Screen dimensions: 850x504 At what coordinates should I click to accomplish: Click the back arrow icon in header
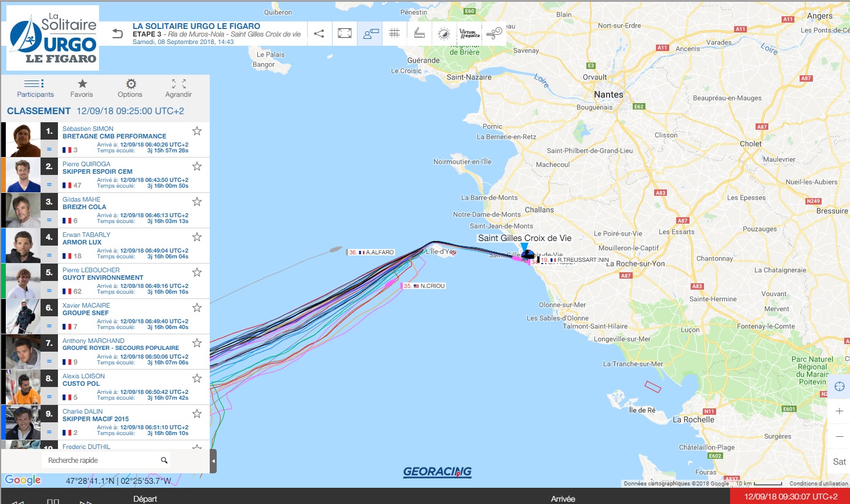point(118,34)
